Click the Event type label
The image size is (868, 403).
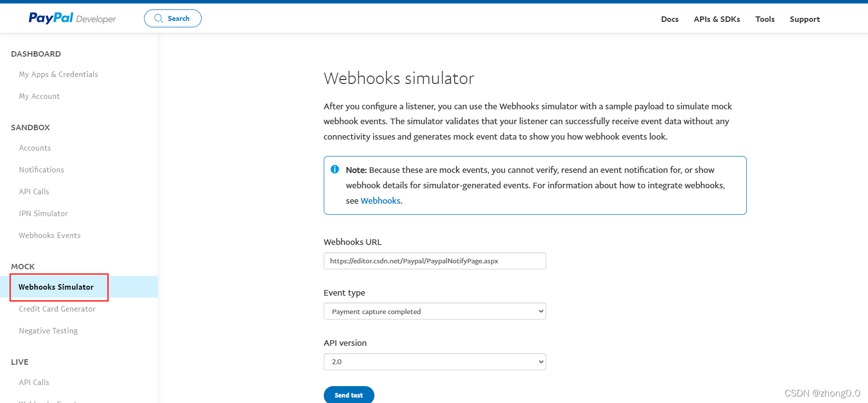point(344,293)
